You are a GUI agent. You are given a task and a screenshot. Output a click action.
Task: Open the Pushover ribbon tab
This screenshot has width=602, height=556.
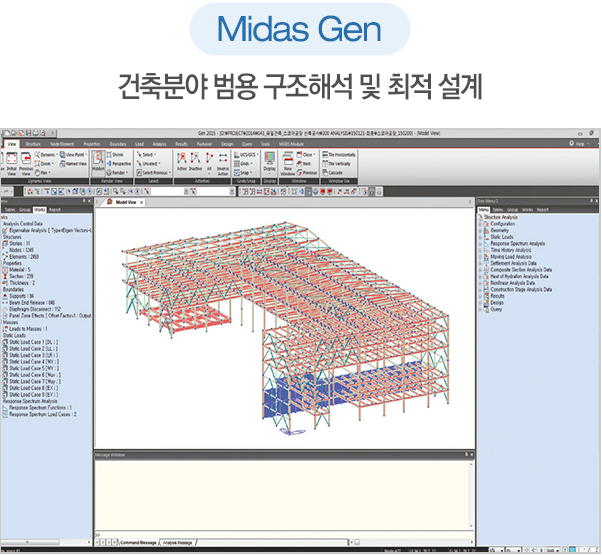click(x=204, y=144)
